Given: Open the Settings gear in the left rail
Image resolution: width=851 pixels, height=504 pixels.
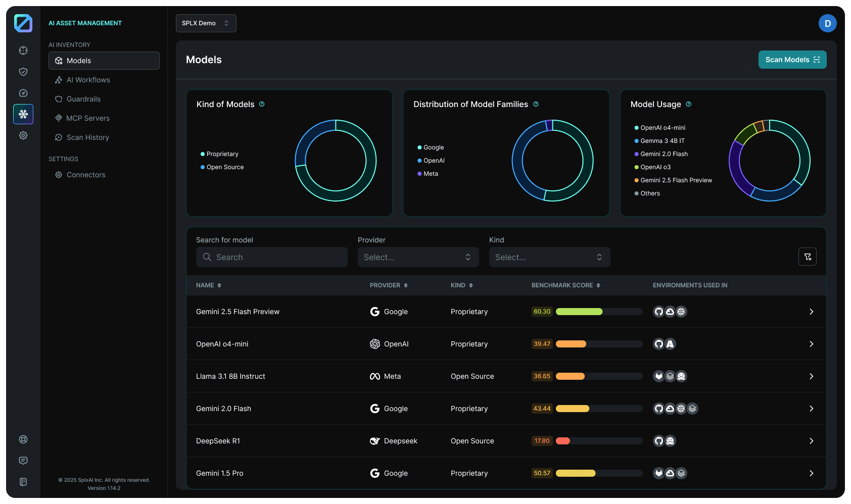Looking at the screenshot, I should tap(23, 135).
